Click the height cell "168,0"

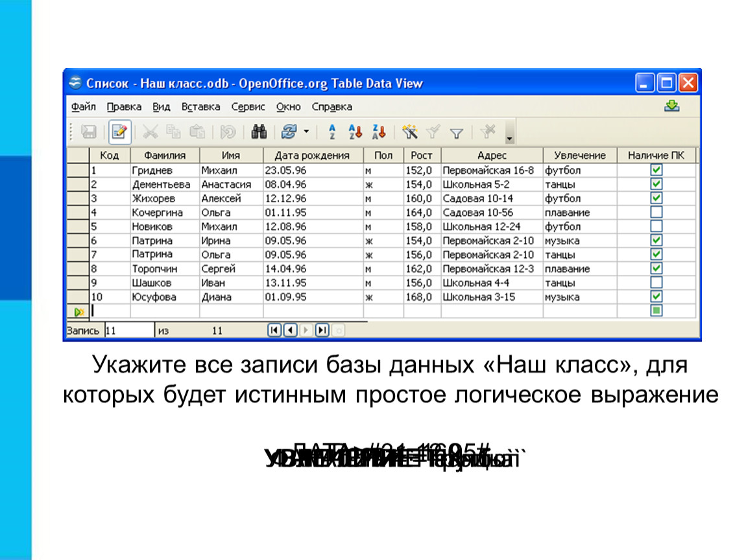[x=422, y=297]
